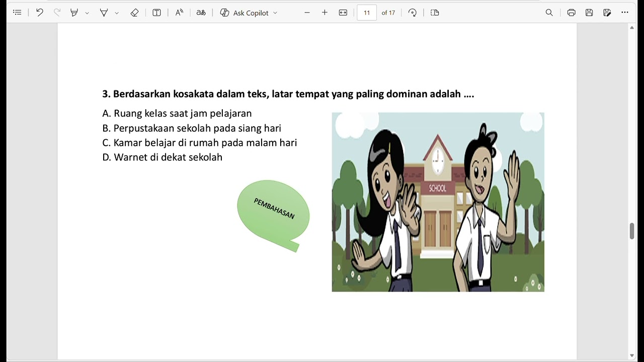Click question text '3. Berdasarkan kosakata dalam teks'
The height and width of the screenshot is (362, 644).
[185, 94]
